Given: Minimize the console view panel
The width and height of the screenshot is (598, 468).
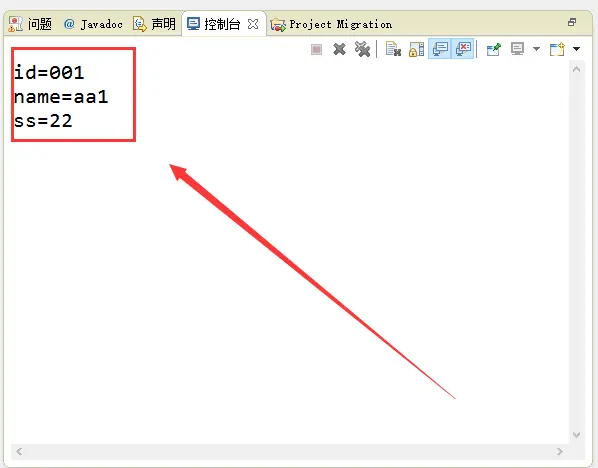Looking at the screenshot, I should [x=572, y=22].
